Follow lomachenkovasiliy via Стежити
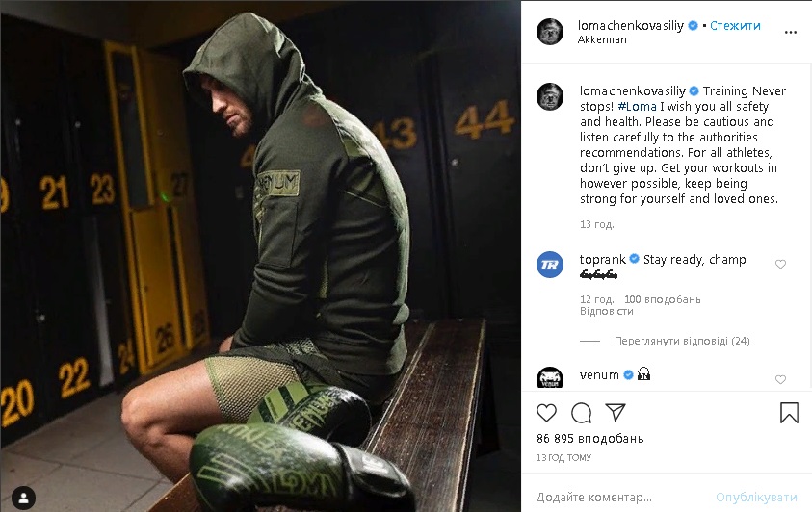Image resolution: width=812 pixels, height=512 pixels. click(x=735, y=25)
